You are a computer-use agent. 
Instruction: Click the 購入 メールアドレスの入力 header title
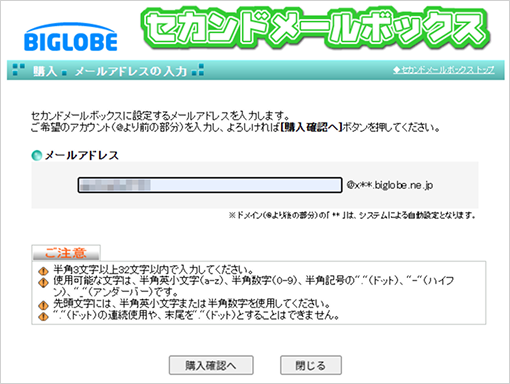(110, 71)
